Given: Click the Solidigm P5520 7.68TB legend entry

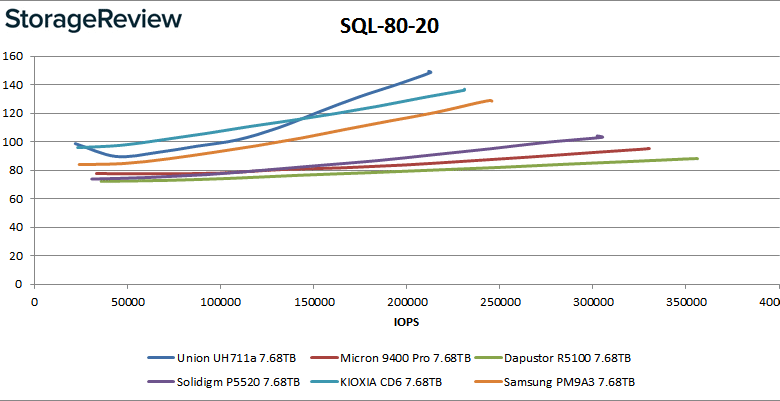Looking at the screenshot, I should (224, 382).
